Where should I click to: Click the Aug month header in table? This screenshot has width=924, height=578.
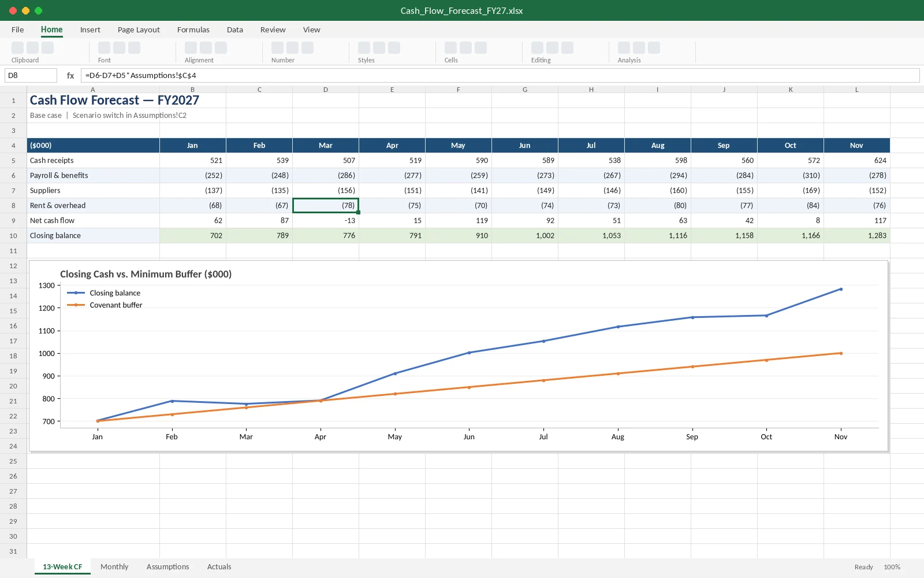[658, 146]
